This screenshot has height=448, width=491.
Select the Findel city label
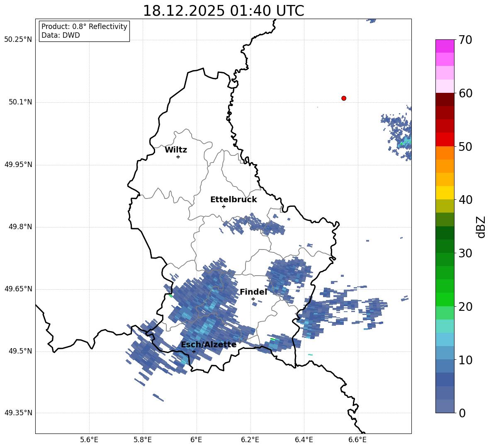coord(253,292)
